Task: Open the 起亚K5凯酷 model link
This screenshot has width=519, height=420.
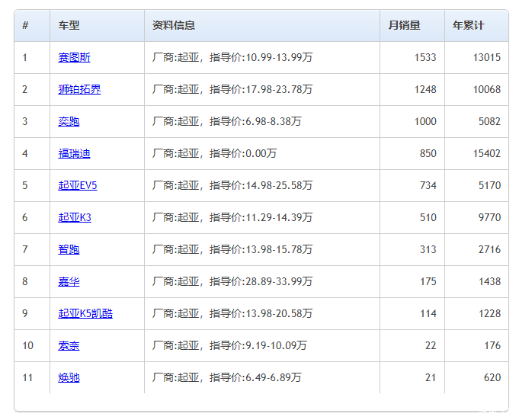Action: click(x=85, y=313)
